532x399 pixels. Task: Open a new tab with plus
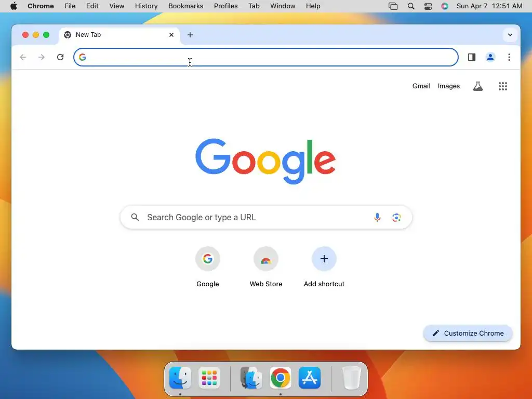[x=190, y=35]
